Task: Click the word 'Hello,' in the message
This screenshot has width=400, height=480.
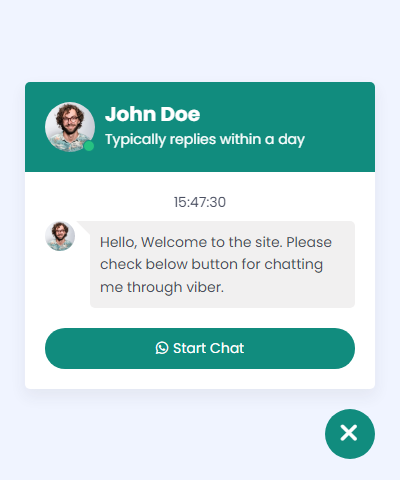Action: 118,242
